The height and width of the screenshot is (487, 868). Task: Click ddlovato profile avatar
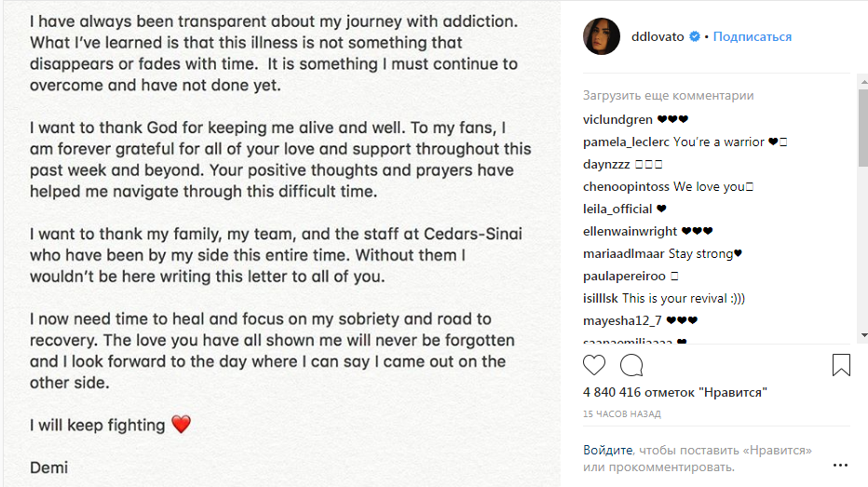point(601,36)
